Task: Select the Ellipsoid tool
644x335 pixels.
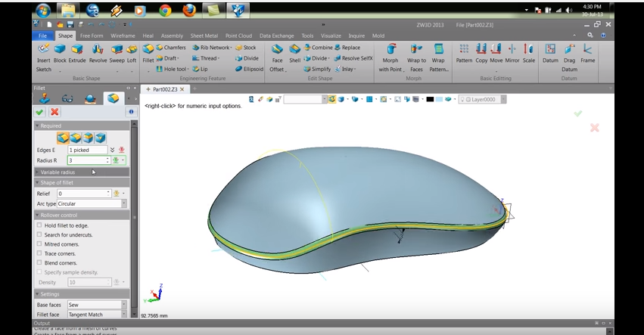Action: coord(249,69)
